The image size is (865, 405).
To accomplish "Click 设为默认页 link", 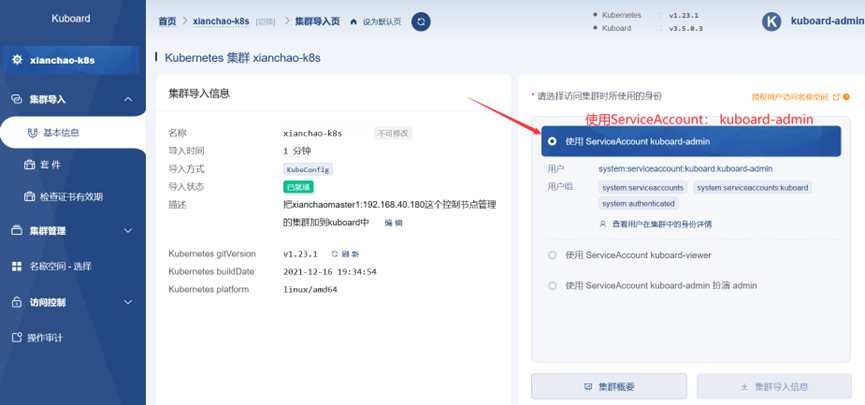I will [382, 22].
